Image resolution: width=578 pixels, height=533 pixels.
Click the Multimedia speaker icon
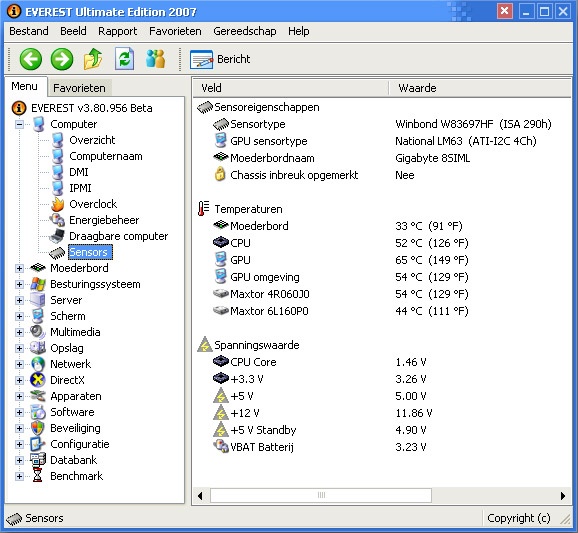pyautogui.click(x=38, y=332)
